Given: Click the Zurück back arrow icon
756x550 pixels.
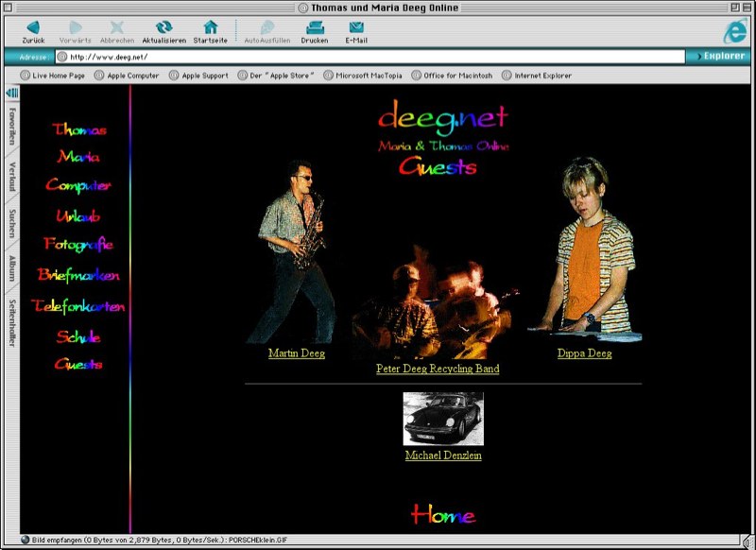Looking at the screenshot, I should tap(33, 27).
